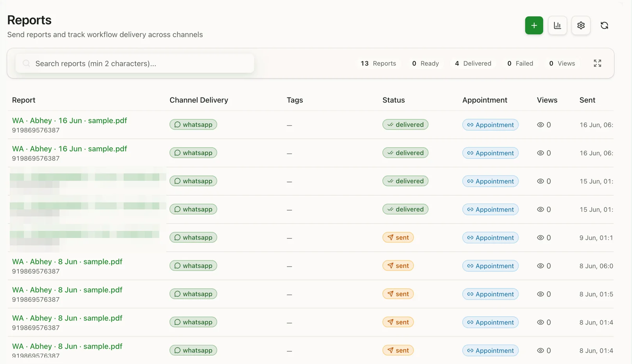The height and width of the screenshot is (364, 632).
Task: Click the search magnifier icon
Action: tap(26, 63)
